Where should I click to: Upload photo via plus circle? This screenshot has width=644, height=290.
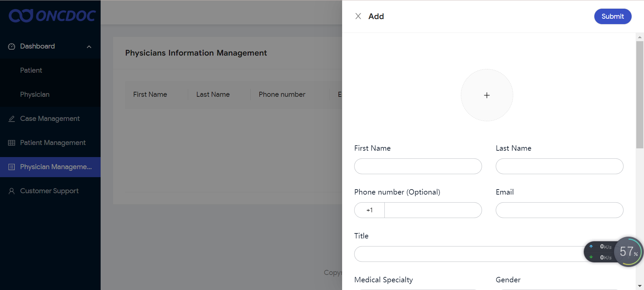pos(487,95)
